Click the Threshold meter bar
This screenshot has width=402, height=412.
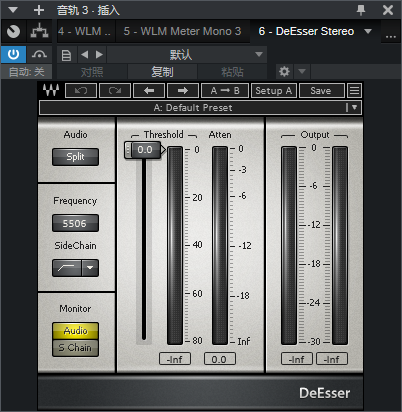[x=175, y=245]
